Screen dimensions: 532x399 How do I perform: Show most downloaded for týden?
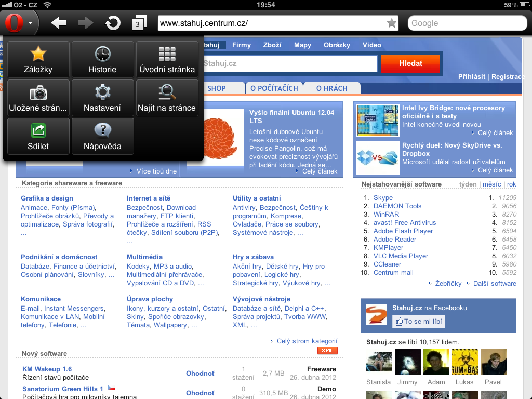click(x=468, y=184)
